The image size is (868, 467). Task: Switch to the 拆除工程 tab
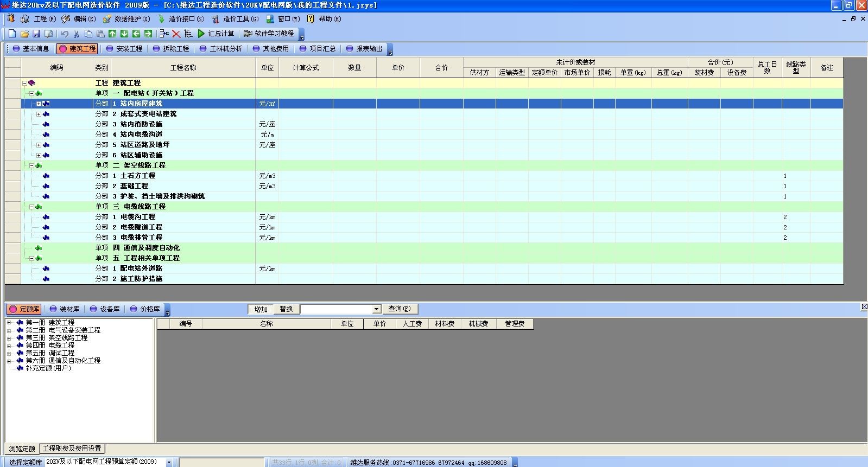click(x=171, y=49)
